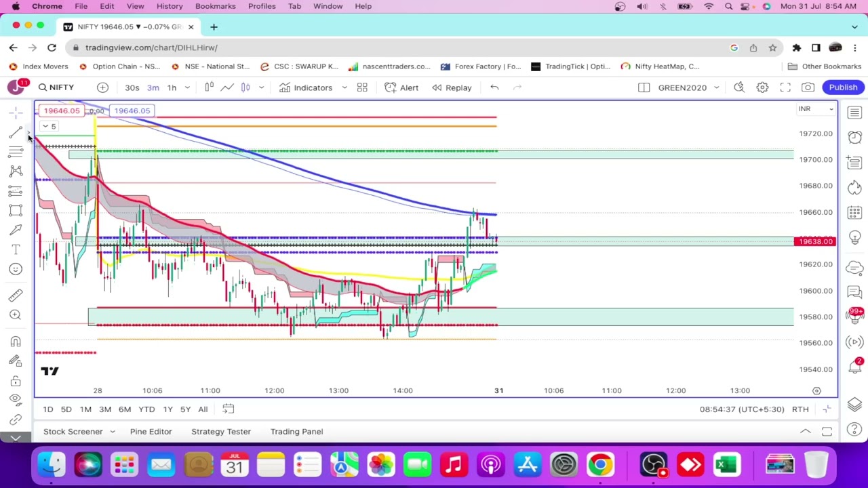
Task: Change INR currency dropdown
Action: (x=816, y=109)
